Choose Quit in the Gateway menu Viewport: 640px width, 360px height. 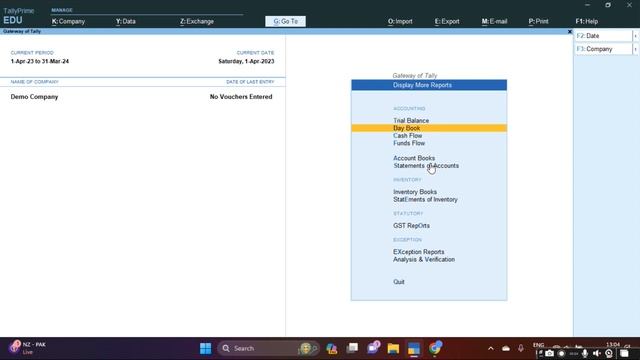[x=398, y=282]
